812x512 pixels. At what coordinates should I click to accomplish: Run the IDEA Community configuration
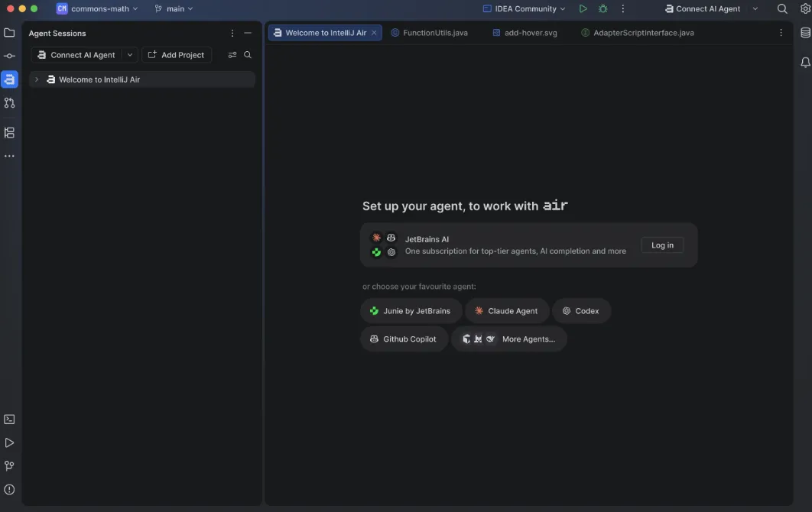pos(583,9)
